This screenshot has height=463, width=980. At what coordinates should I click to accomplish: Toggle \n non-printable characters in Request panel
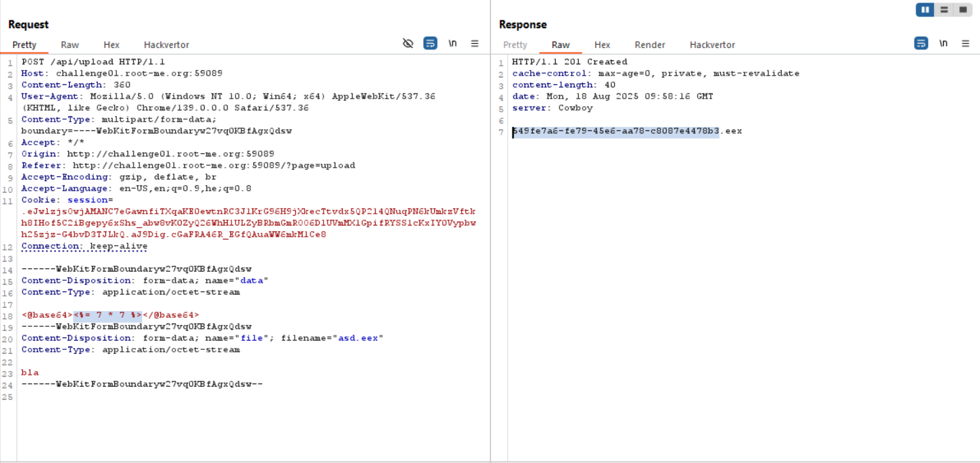point(453,43)
